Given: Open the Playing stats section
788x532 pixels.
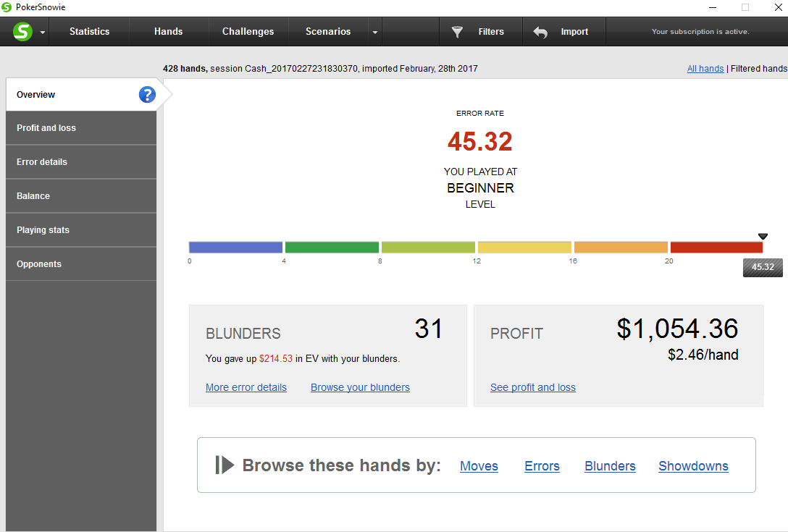Looking at the screenshot, I should click(81, 230).
